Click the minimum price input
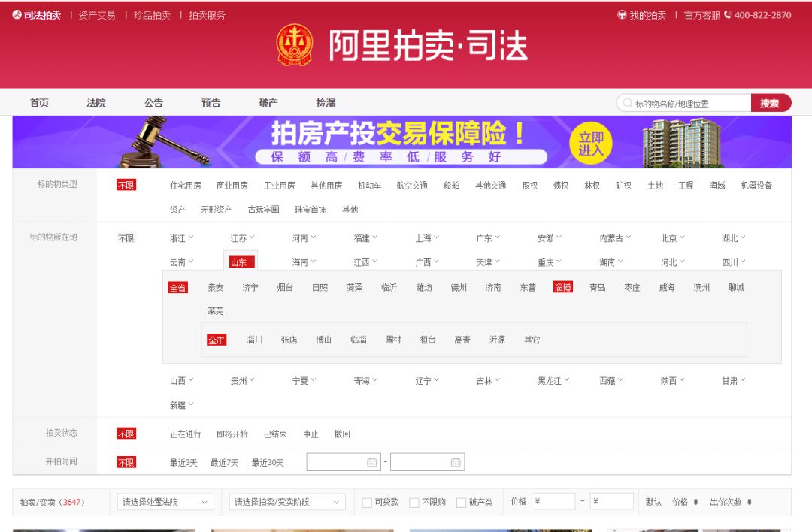 coord(553,501)
